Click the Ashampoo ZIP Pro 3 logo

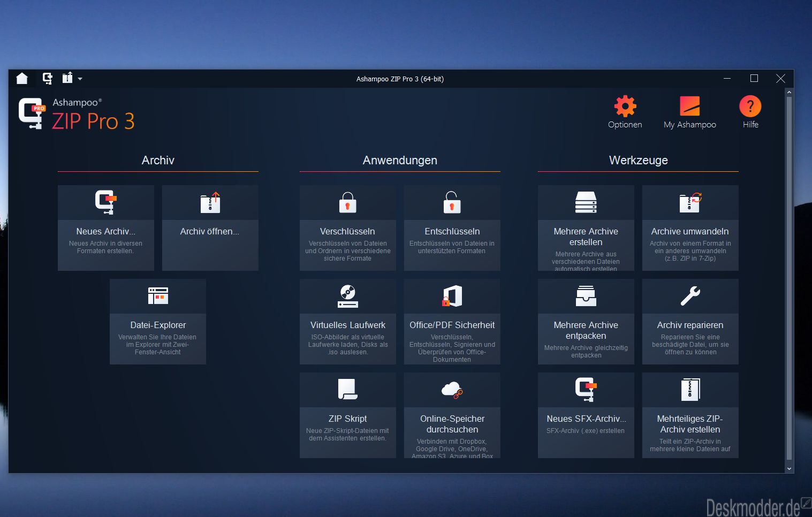(x=77, y=113)
